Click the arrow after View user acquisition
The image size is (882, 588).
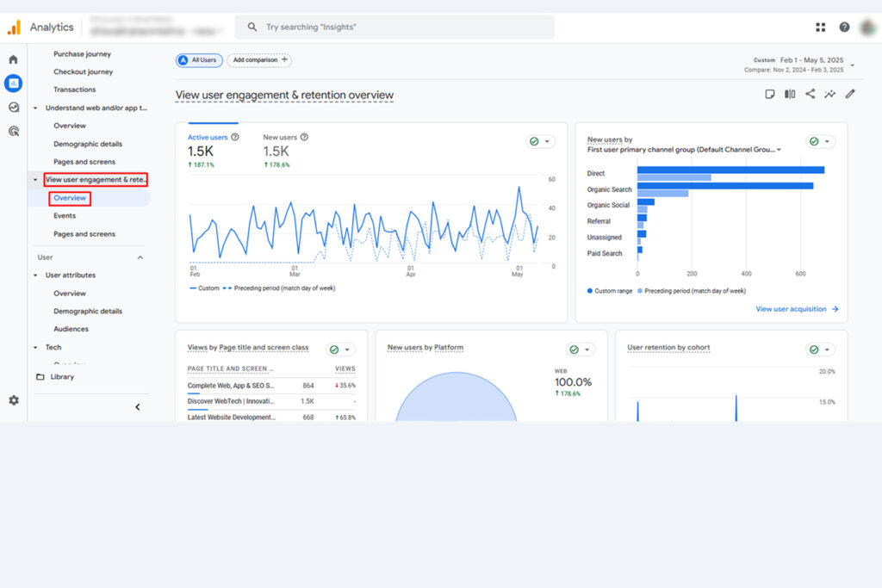pyautogui.click(x=835, y=309)
